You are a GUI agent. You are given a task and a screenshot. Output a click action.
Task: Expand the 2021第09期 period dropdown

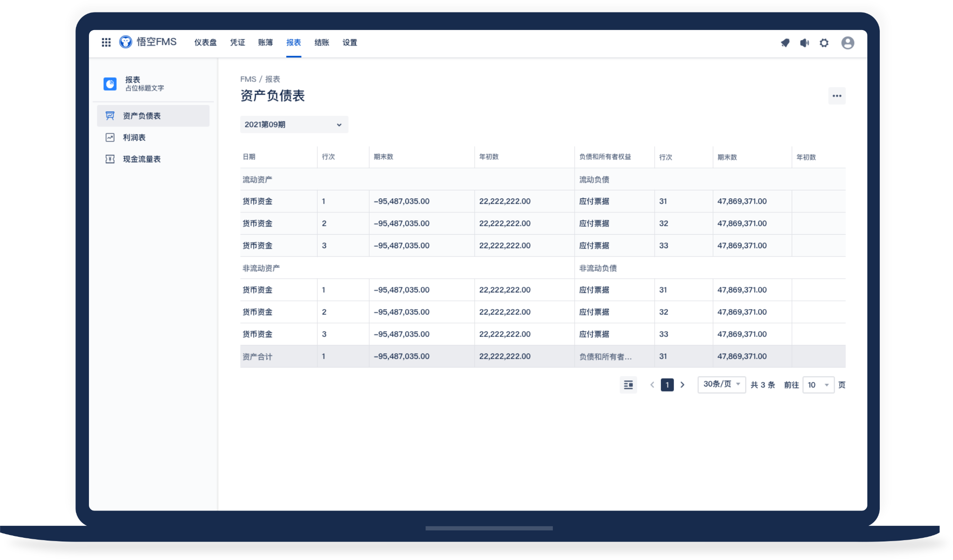(x=294, y=124)
